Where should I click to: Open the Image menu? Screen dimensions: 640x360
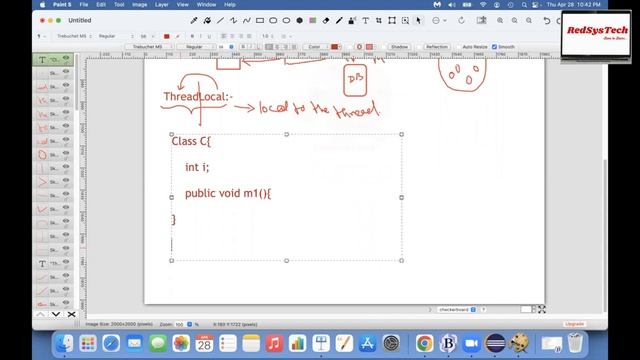pos(140,4)
